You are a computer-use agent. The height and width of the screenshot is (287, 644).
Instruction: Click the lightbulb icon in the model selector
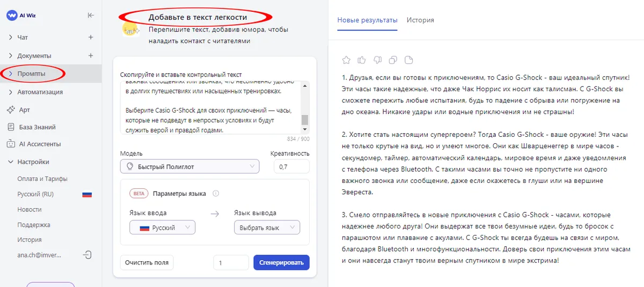coord(129,167)
